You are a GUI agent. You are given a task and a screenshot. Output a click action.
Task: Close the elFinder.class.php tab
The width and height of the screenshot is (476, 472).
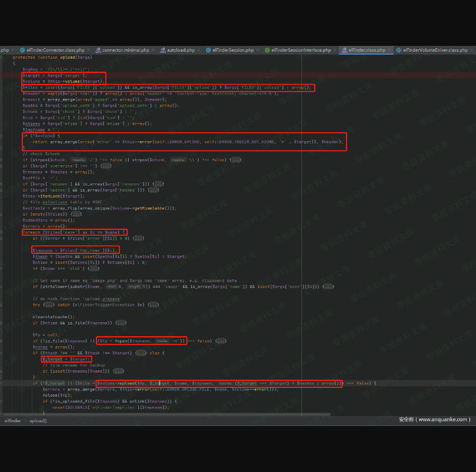click(x=390, y=51)
